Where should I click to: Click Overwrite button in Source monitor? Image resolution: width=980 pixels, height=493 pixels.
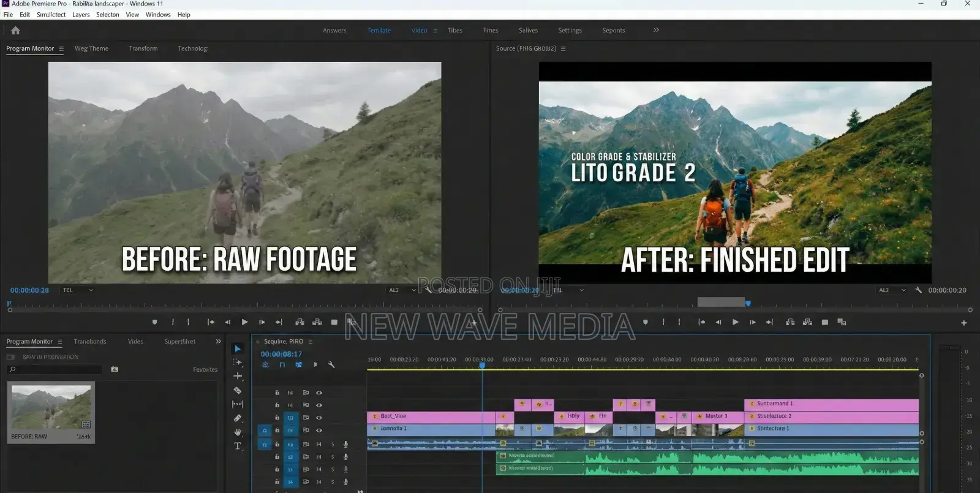(808, 322)
